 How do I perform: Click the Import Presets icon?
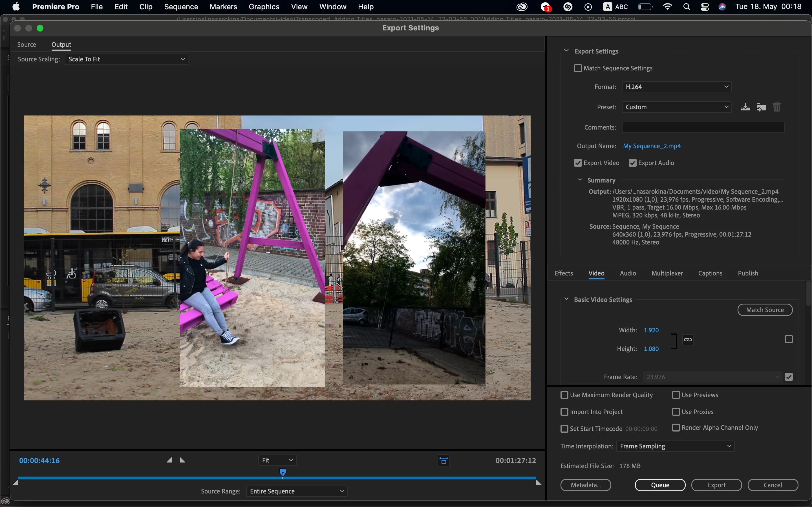click(761, 107)
